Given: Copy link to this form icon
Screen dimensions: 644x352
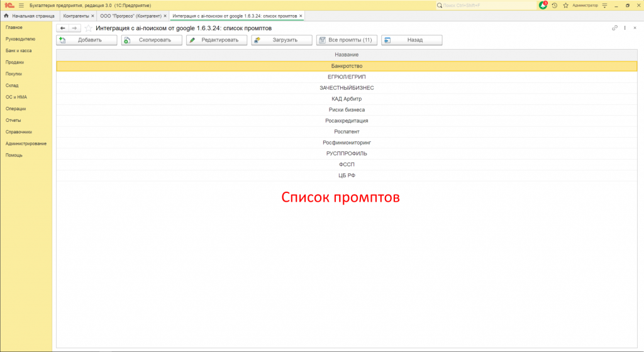Looking at the screenshot, I should (614, 28).
